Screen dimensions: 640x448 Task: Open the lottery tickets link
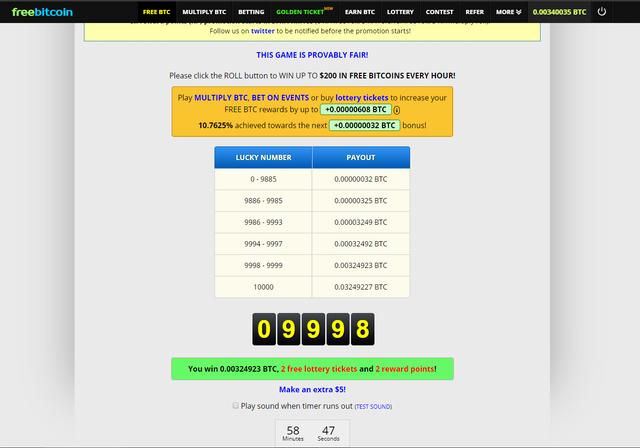[362, 97]
